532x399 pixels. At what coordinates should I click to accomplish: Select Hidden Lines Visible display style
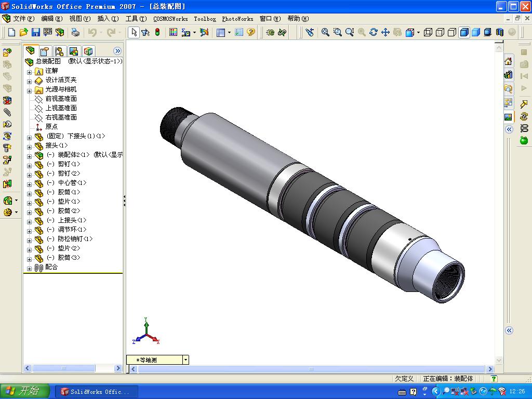(440, 32)
